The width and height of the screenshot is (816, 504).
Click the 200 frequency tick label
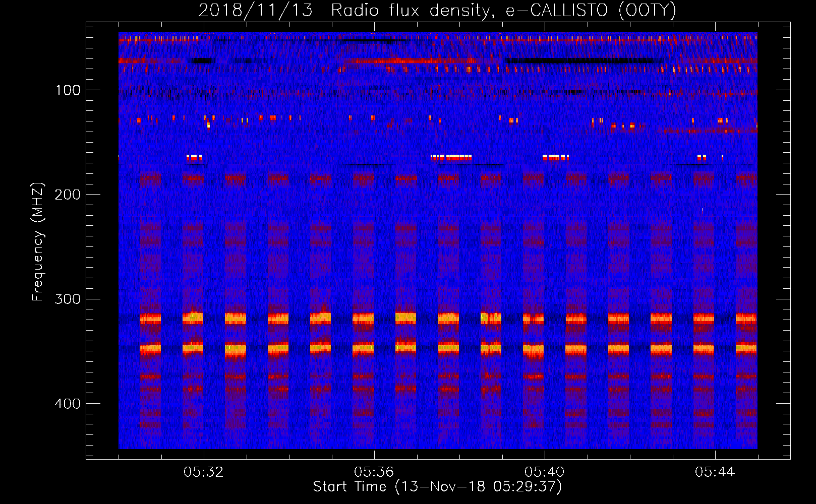[x=68, y=195]
